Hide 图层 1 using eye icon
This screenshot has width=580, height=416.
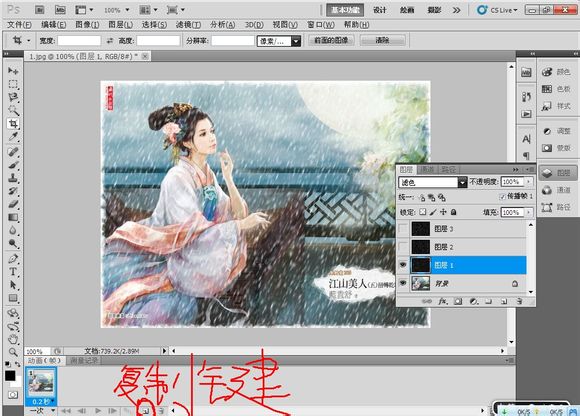point(403,265)
